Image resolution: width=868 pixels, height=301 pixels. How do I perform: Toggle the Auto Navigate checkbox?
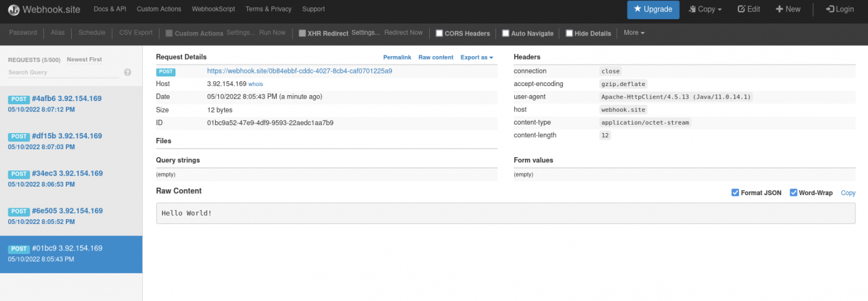pos(506,33)
